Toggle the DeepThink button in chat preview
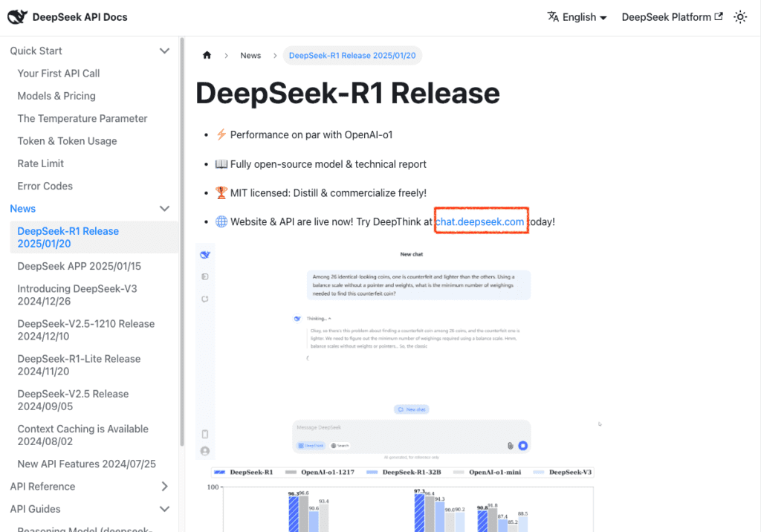Viewport: 761px width, 532px height. (x=311, y=446)
